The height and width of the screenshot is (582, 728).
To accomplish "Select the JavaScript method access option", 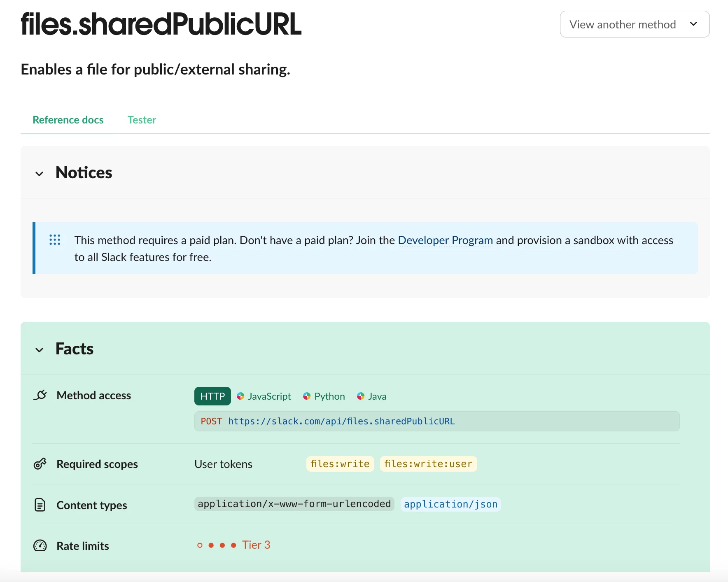I will pos(264,396).
